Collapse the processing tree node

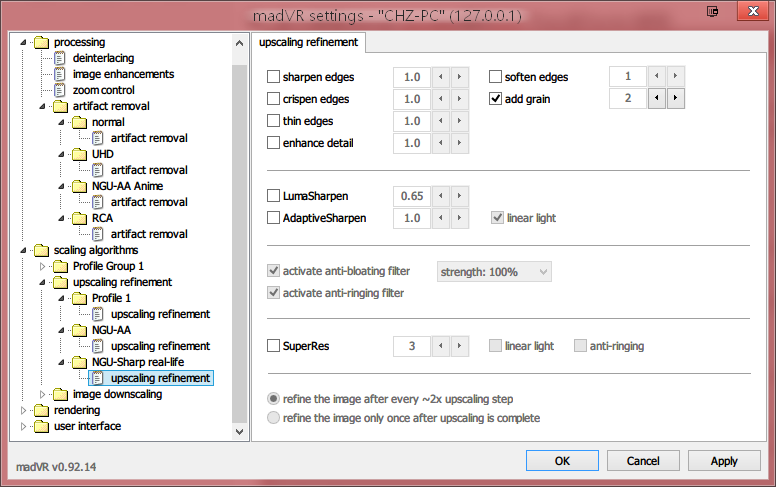pyautogui.click(x=23, y=43)
